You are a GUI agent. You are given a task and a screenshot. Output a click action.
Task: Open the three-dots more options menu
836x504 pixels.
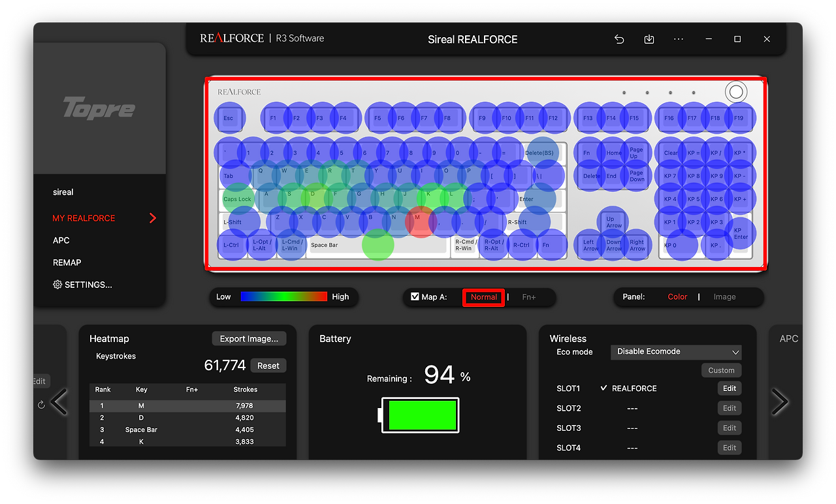pyautogui.click(x=679, y=39)
